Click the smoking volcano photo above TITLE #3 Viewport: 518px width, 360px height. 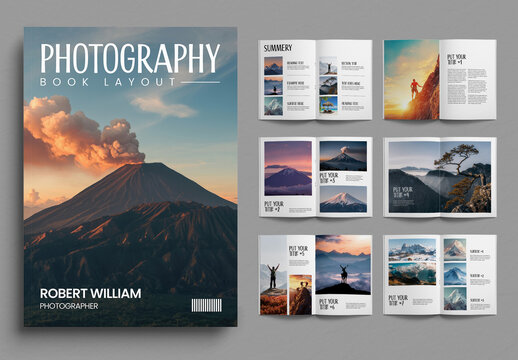[343, 156]
